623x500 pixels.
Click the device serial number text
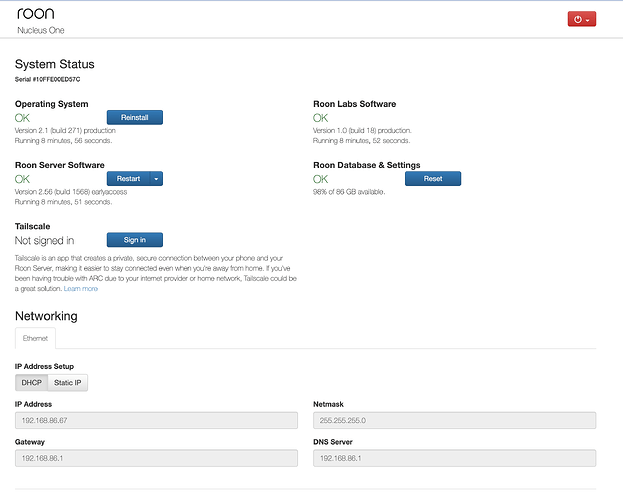(x=48, y=78)
